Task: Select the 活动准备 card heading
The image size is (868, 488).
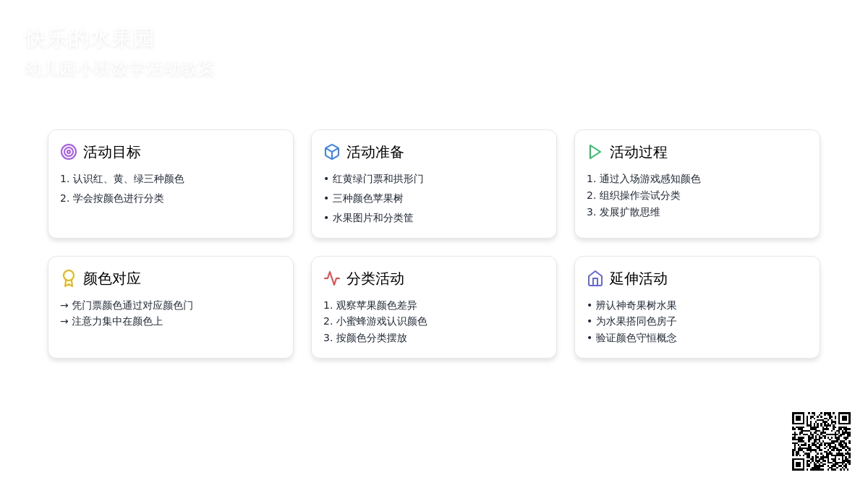Action: click(375, 152)
